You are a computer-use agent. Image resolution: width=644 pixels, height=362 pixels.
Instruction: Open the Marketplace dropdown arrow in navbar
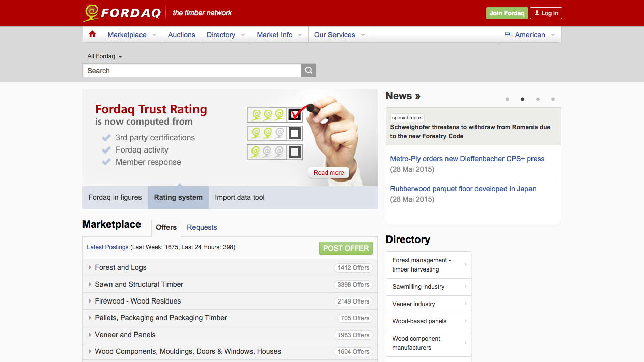154,35
